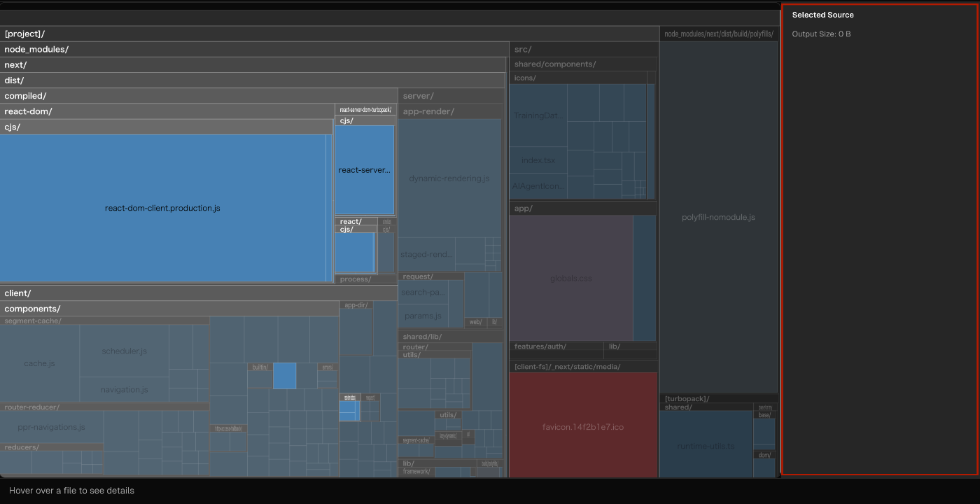
Task: Select the react-dom/ folder header
Action: 167,111
